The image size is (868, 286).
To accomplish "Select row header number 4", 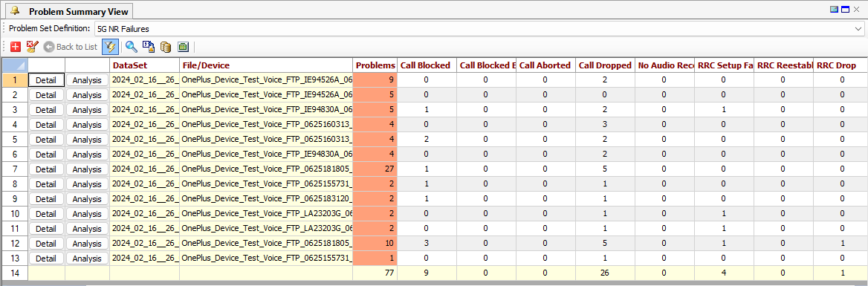I will coord(15,125).
